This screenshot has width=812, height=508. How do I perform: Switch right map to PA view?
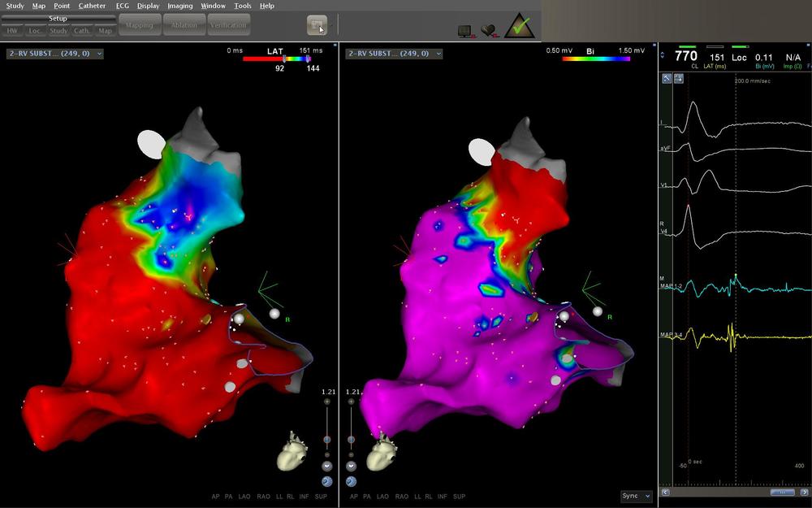pos(366,496)
